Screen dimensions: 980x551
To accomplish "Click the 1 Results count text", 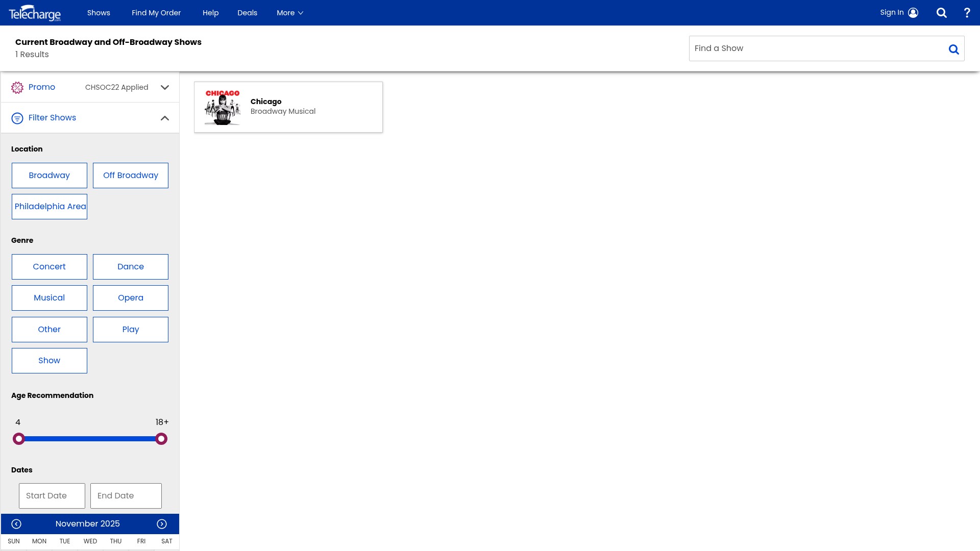I will (32, 55).
